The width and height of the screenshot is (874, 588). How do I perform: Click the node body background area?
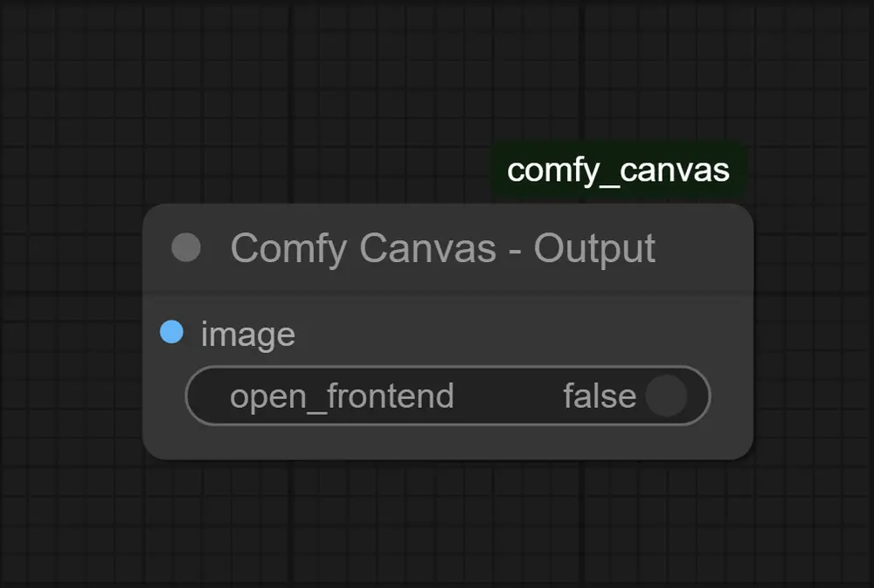click(437, 441)
